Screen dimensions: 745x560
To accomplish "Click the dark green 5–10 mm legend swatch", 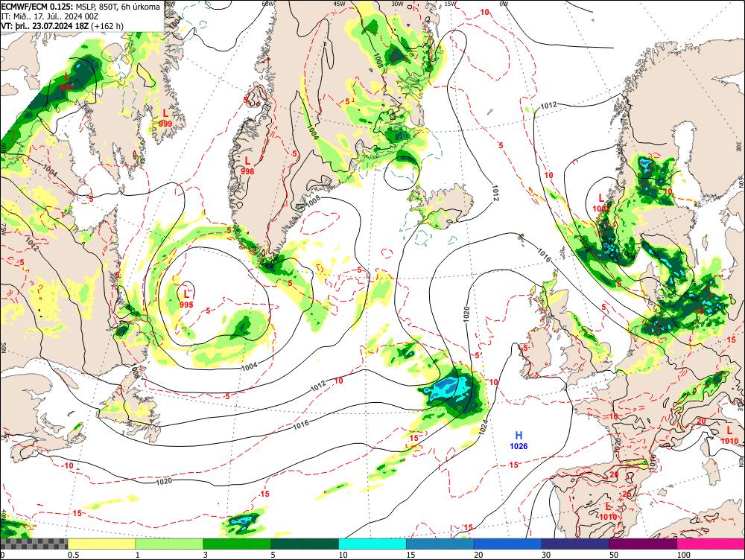I will point(305,544).
